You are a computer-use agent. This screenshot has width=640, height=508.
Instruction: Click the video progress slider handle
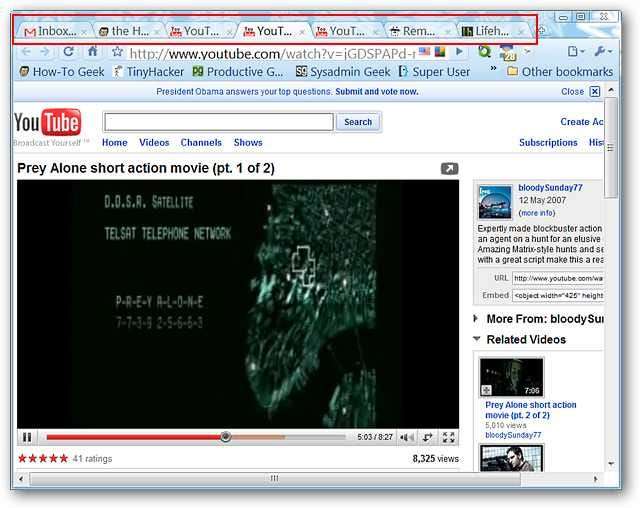226,437
